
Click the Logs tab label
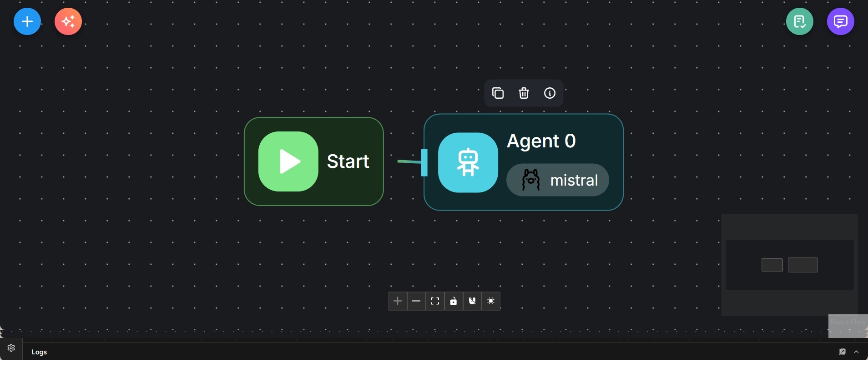(x=40, y=353)
